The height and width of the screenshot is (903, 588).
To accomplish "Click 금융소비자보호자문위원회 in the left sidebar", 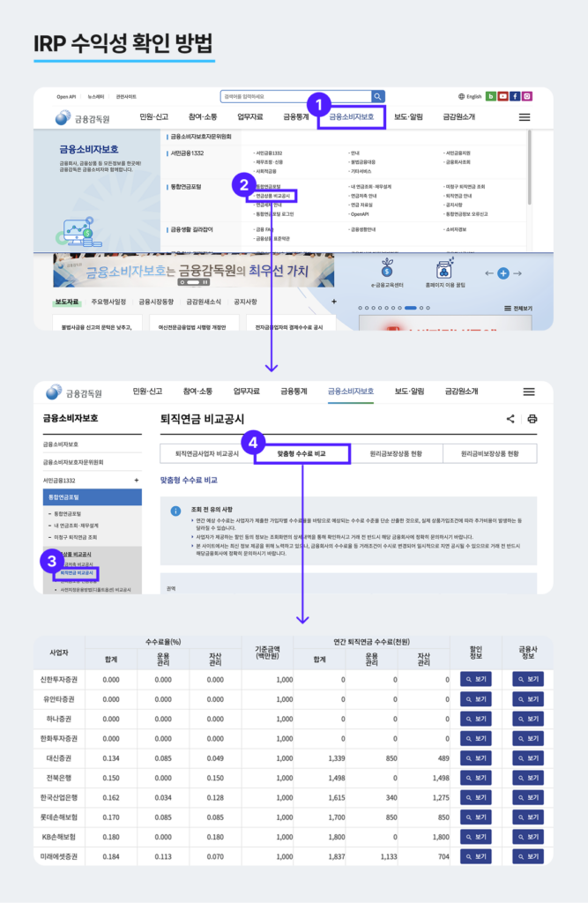I will click(x=73, y=462).
